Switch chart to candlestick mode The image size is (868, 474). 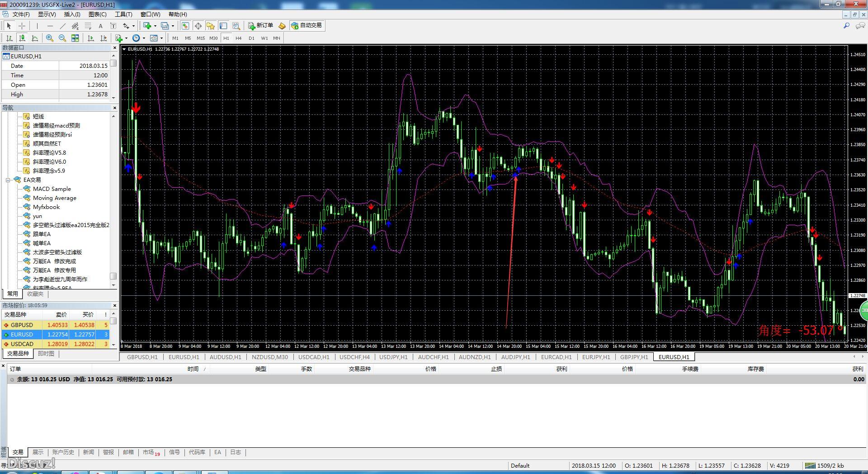click(22, 38)
